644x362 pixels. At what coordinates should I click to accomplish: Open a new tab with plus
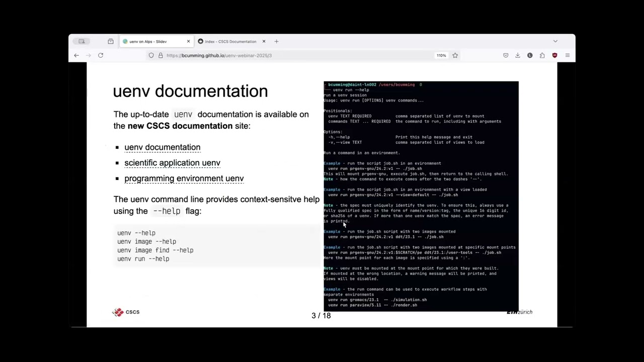click(276, 41)
